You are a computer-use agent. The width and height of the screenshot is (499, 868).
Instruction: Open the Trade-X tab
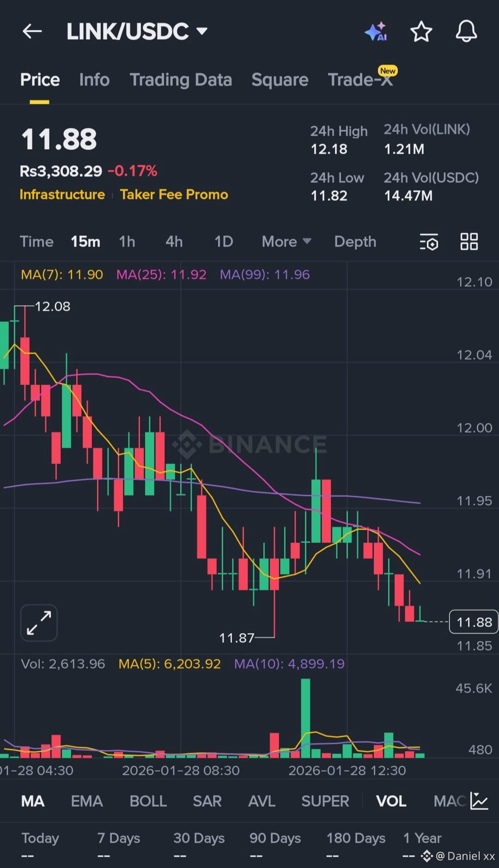point(360,80)
